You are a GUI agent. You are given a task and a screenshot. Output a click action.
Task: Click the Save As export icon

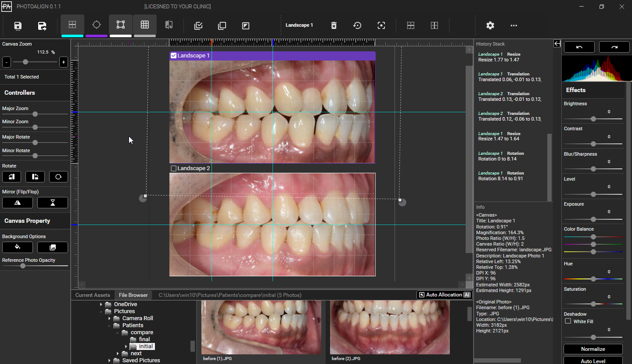[x=42, y=26]
